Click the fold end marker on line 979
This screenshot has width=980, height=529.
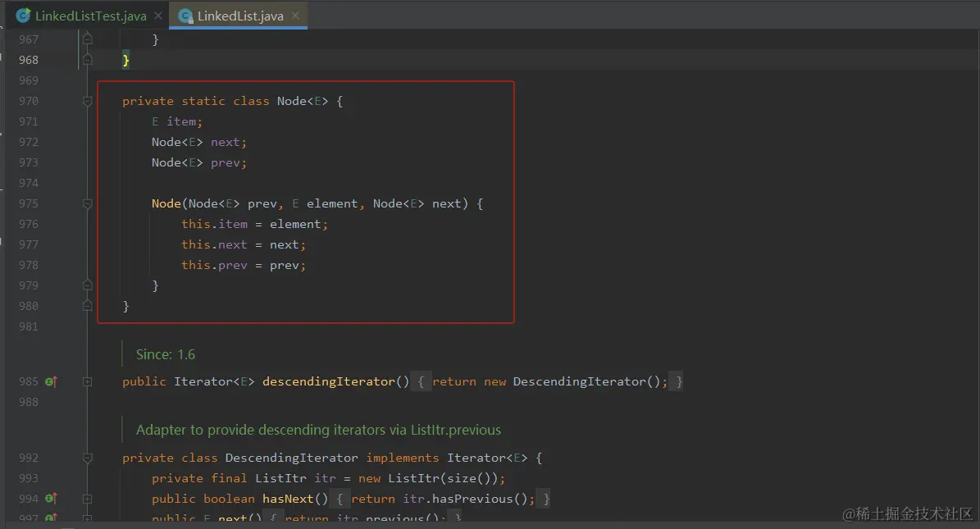[88, 285]
